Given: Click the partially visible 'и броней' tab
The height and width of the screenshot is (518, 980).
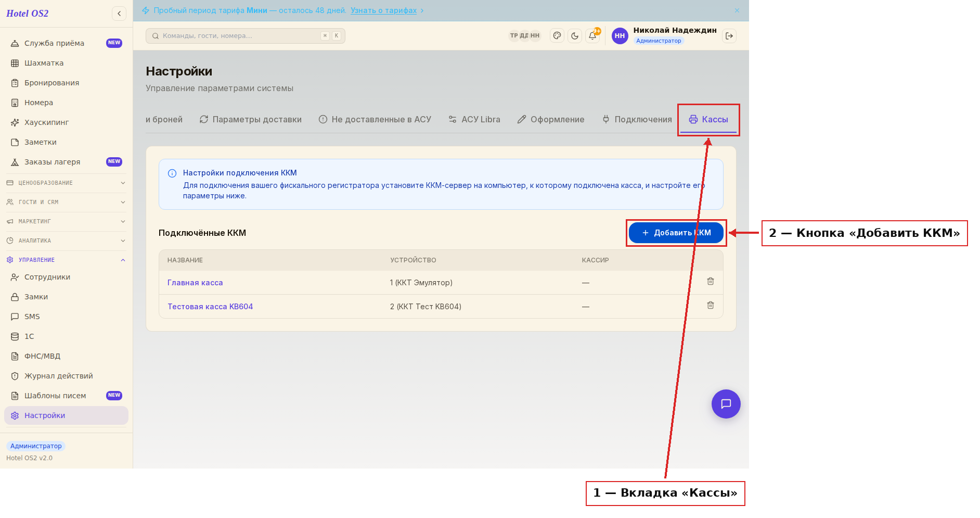Looking at the screenshot, I should click(x=164, y=119).
